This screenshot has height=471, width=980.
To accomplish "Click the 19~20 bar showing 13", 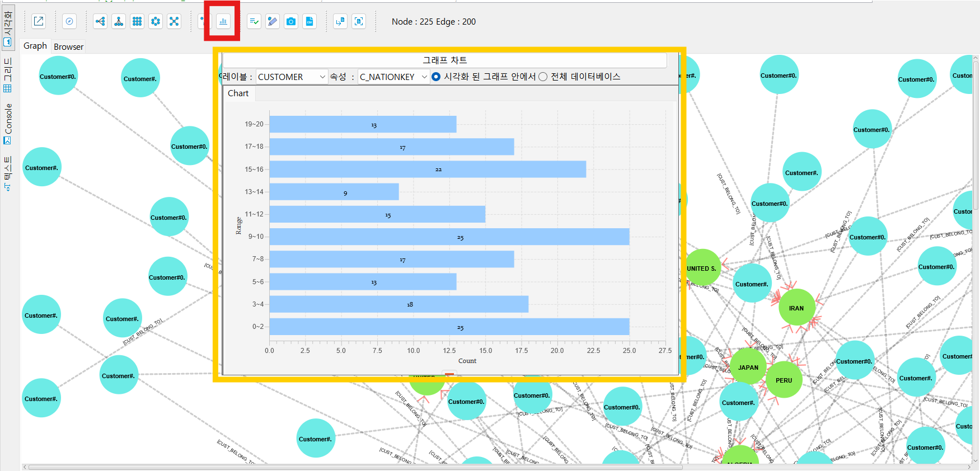I will (x=363, y=124).
